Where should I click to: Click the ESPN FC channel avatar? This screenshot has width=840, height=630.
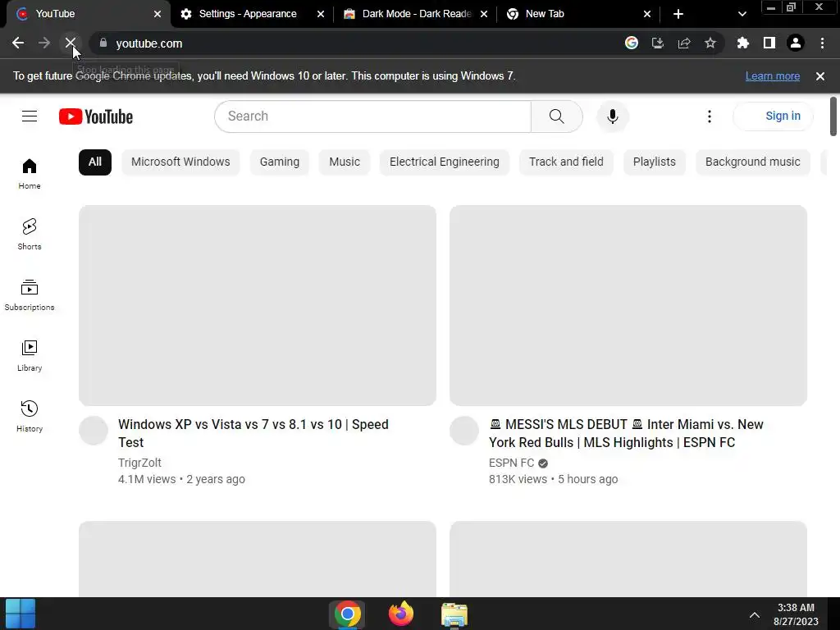(464, 430)
